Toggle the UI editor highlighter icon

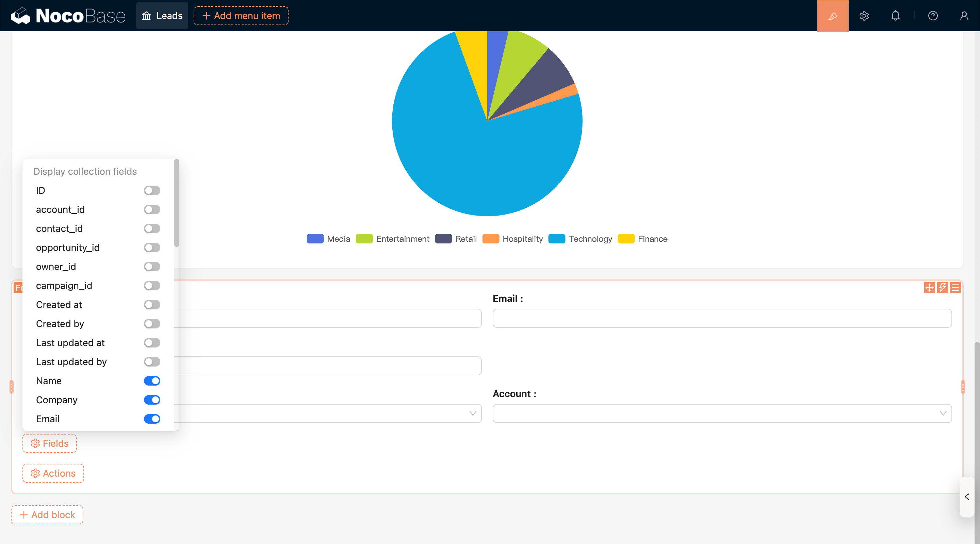coord(832,16)
